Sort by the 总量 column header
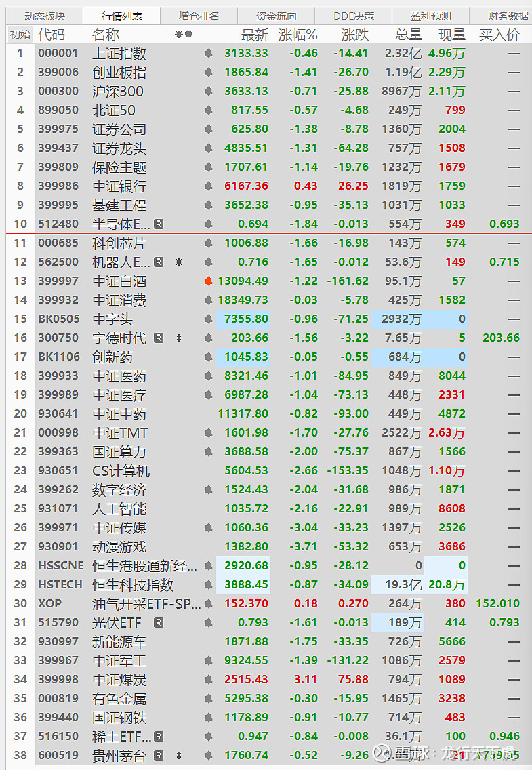 [x=409, y=35]
